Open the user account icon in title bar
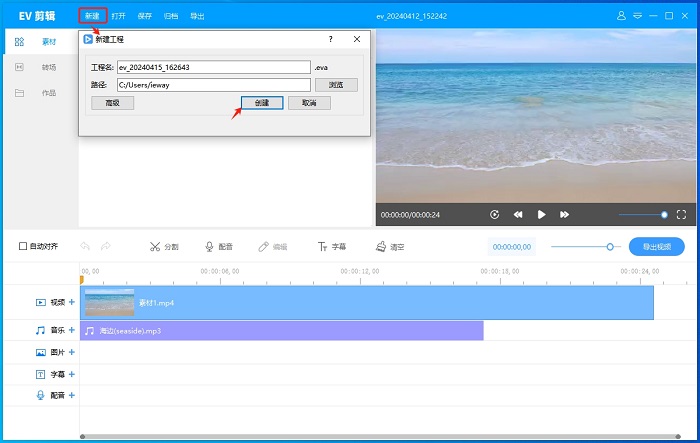700x443 pixels. [x=622, y=17]
